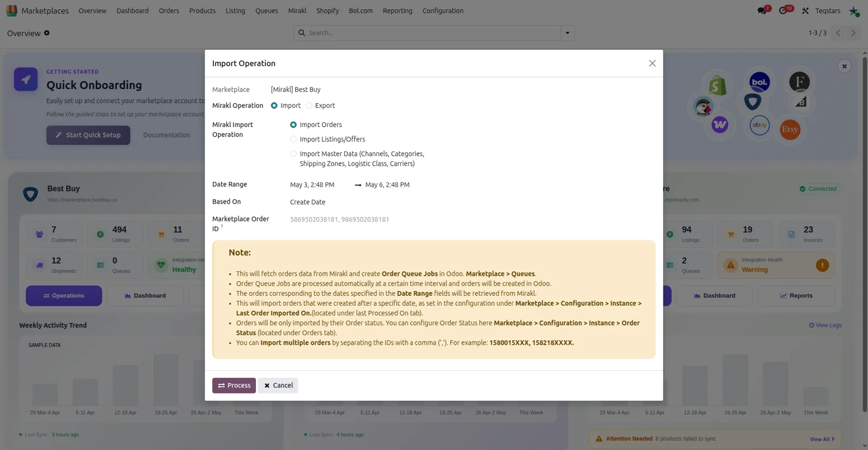Click the Best Buy shield logo
The height and width of the screenshot is (450, 868).
pos(30,194)
